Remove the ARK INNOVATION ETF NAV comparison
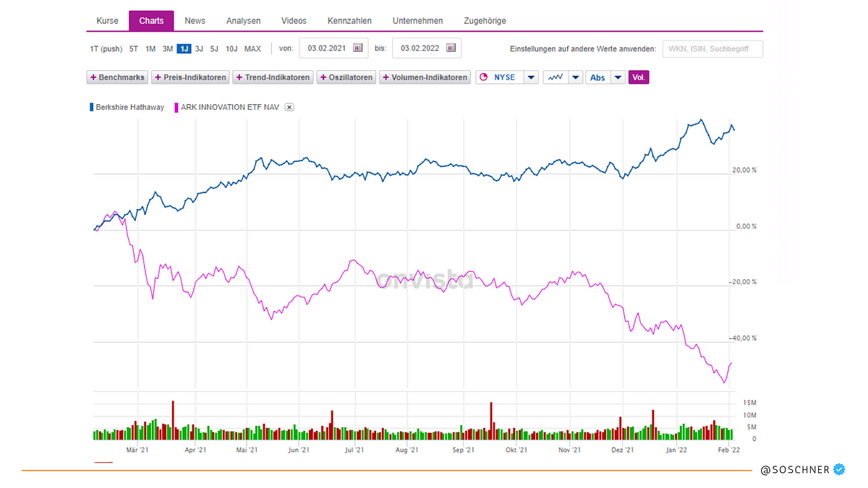This screenshot has width=868, height=488. [289, 107]
